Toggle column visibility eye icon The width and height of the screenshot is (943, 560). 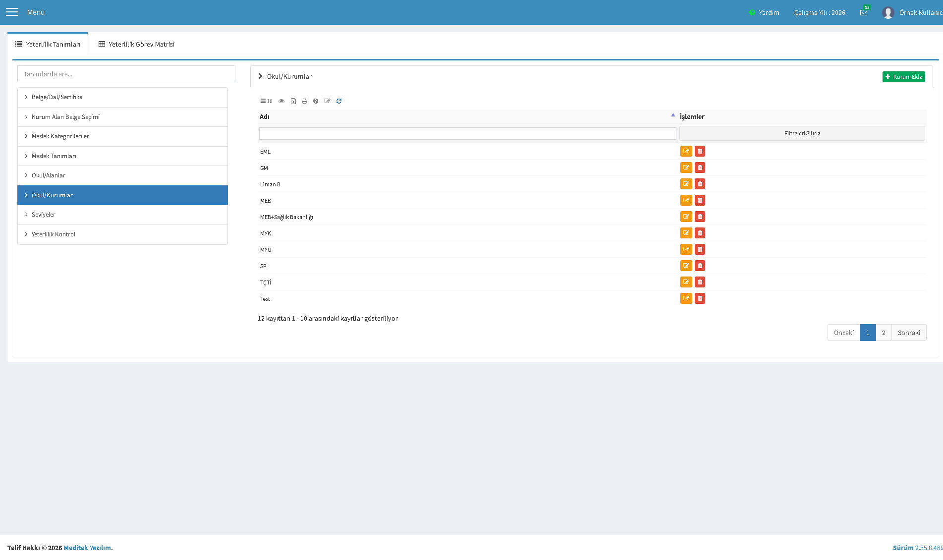tap(281, 101)
